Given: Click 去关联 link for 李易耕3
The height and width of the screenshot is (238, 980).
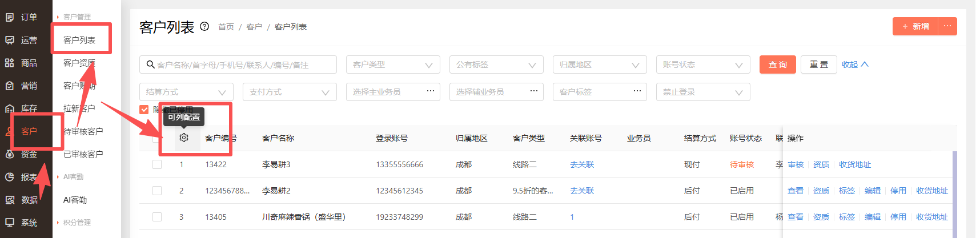Looking at the screenshot, I should [582, 164].
